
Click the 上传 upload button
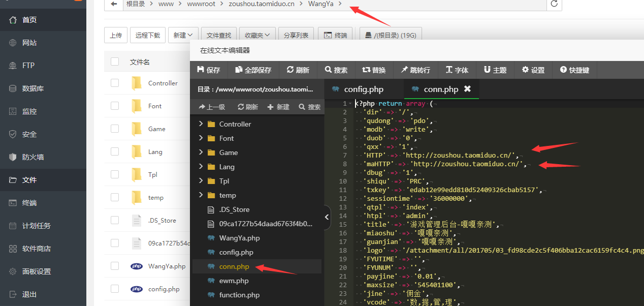[x=115, y=35]
